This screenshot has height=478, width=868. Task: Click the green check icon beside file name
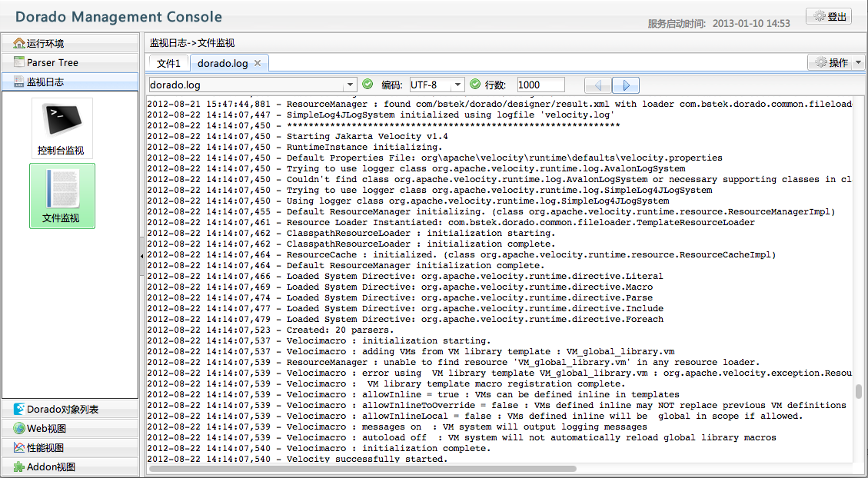point(367,85)
